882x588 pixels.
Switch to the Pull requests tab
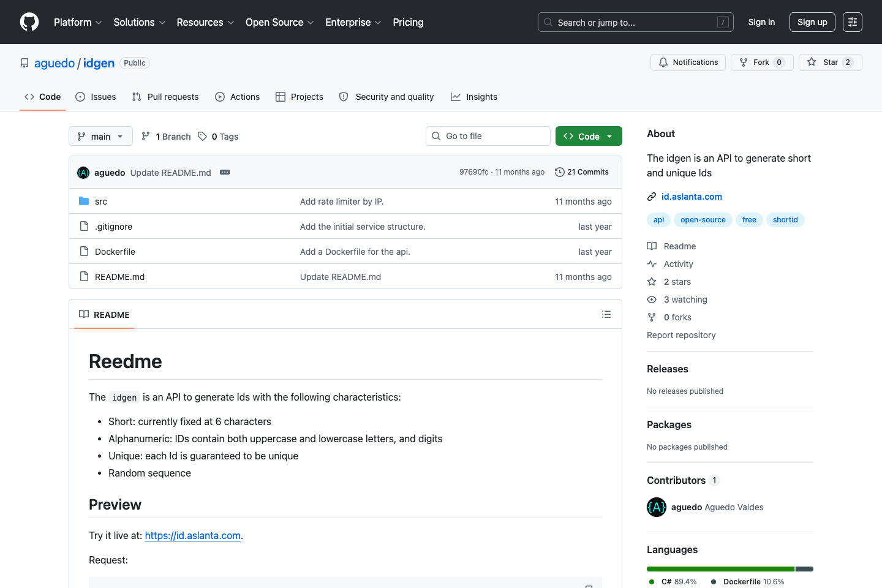click(x=165, y=96)
